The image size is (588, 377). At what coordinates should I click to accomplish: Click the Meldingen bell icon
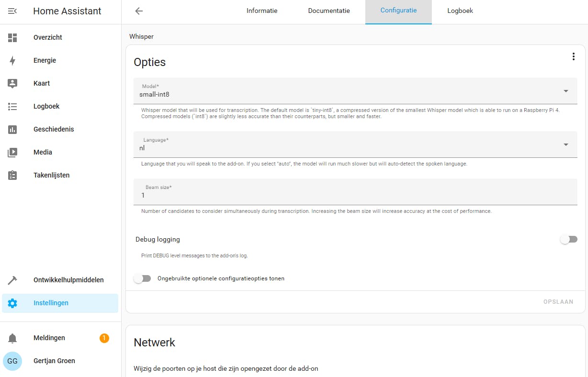point(12,338)
